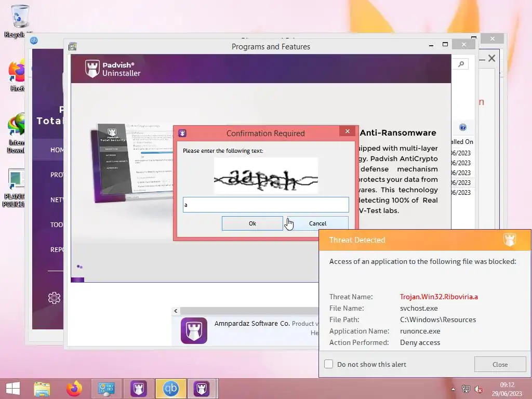Click the qBittorrent window title icon
This screenshot has width=532, height=399.
pos(34,41)
